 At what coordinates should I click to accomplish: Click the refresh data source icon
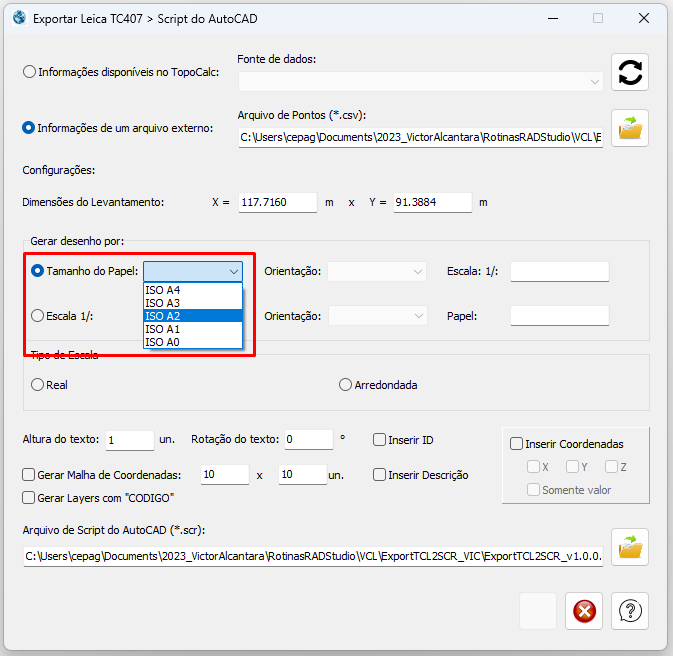click(x=630, y=72)
